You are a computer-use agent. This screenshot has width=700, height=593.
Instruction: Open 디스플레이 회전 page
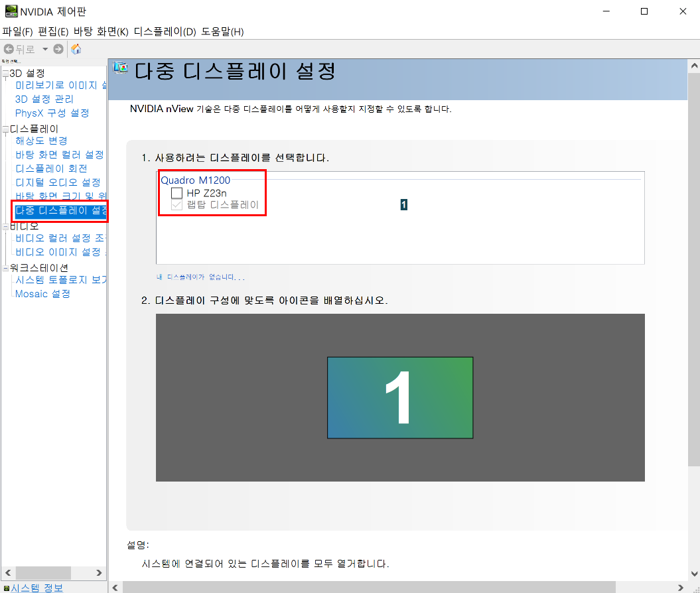tap(51, 168)
